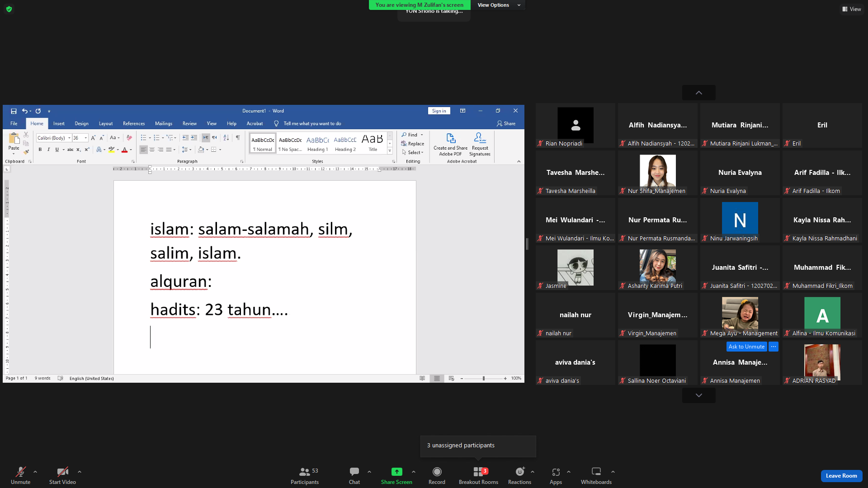Viewport: 868px width, 488px height.
Task: Open the Select dropdown in Editing group
Action: (x=413, y=153)
